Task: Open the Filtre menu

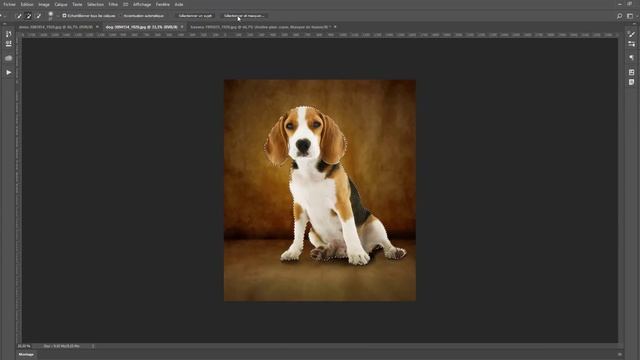Action: (x=113, y=4)
